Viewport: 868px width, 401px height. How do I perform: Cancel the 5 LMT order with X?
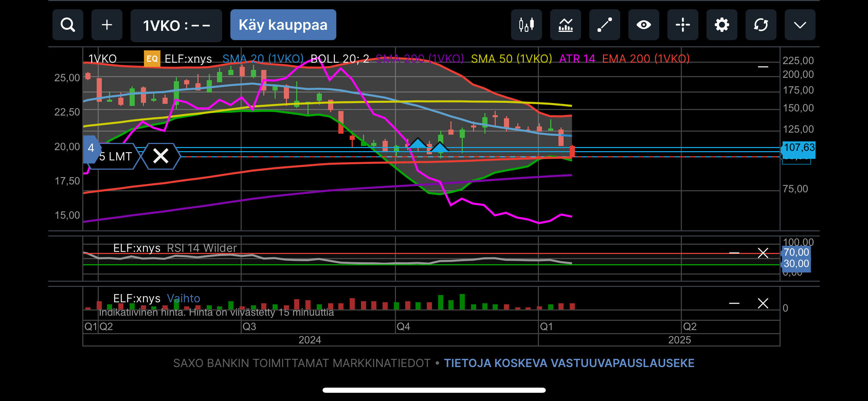click(160, 156)
